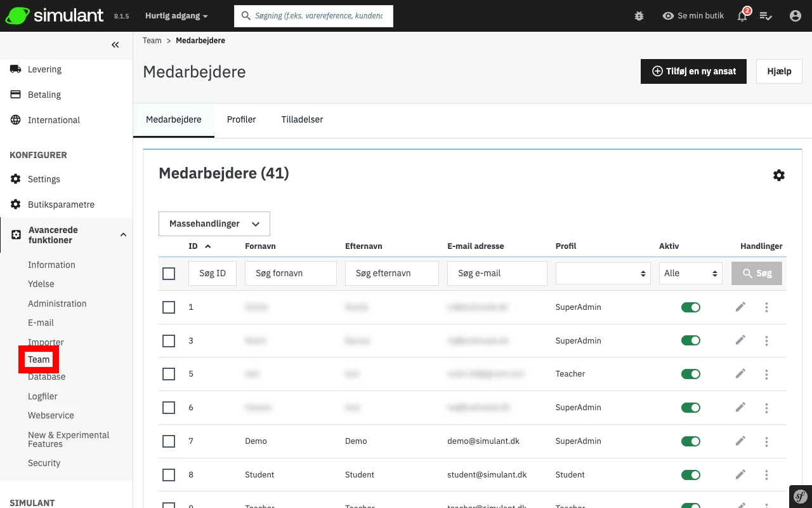Expand the Aktiv filter dropdown showing Alle

[x=690, y=274]
